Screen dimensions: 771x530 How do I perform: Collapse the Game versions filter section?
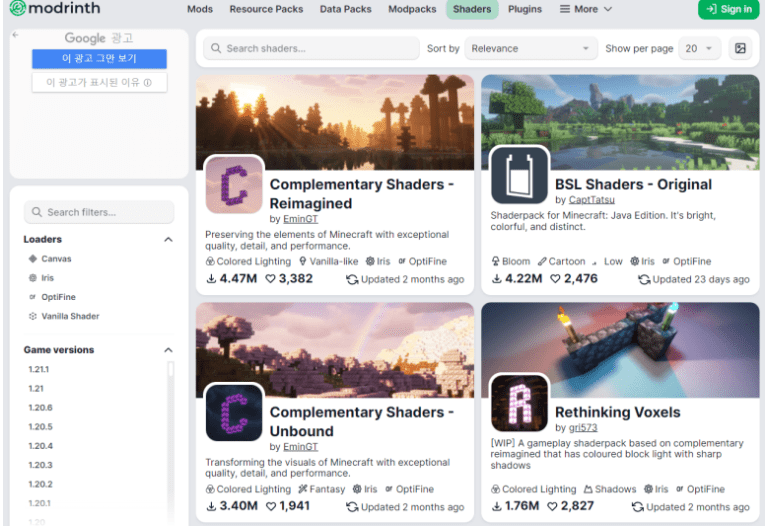168,350
